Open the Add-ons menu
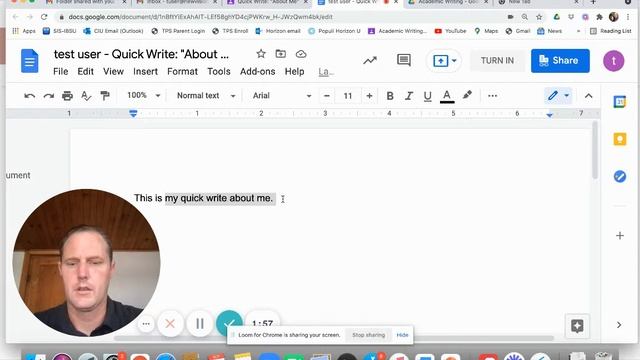The height and width of the screenshot is (360, 640). pyautogui.click(x=257, y=71)
